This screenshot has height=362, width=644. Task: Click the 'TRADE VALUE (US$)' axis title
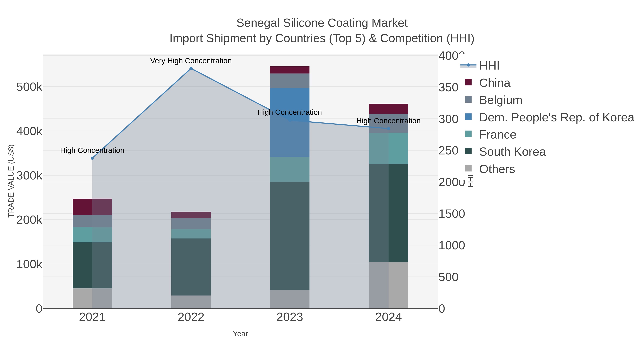[x=11, y=181]
